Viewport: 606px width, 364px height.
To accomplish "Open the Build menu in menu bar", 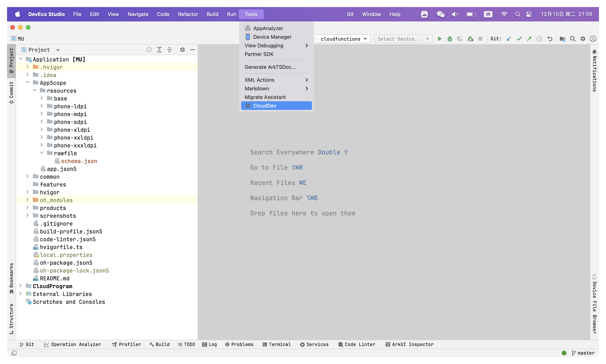I will click(212, 14).
